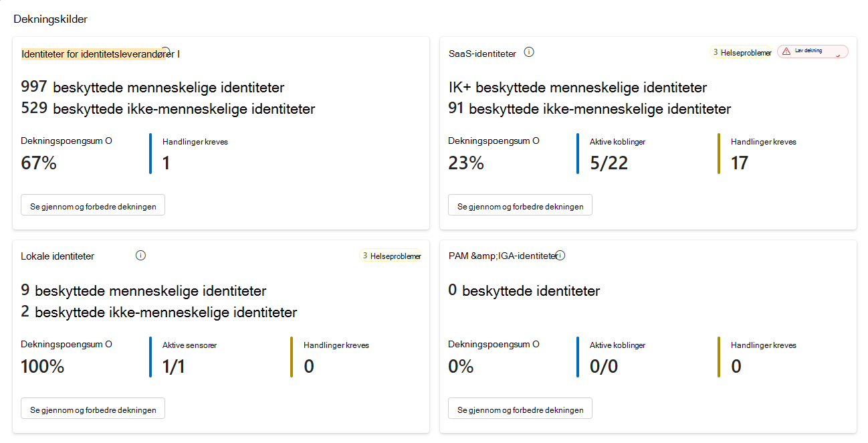This screenshot has height=443, width=868.
Task: Click the Dekningskilder section heading
Action: 49,19
